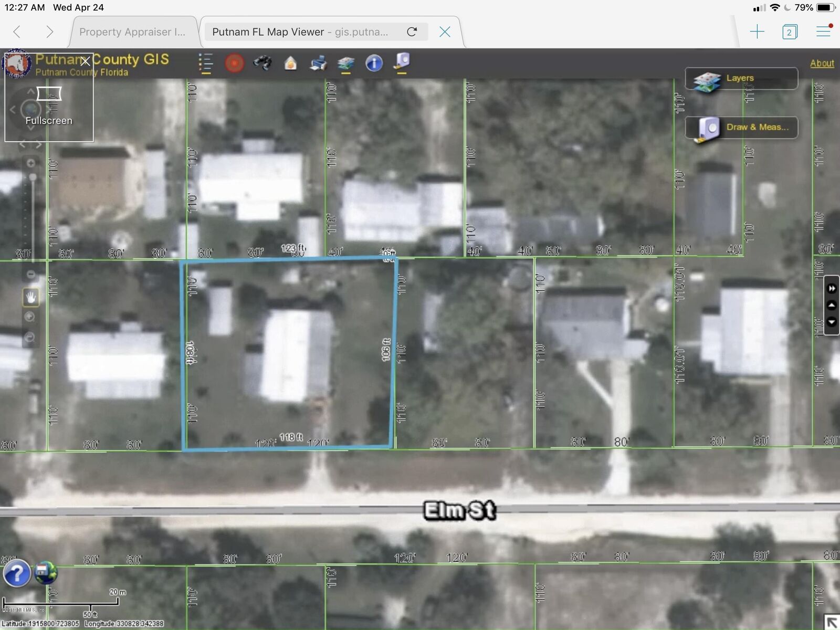Click the red target locate icon
Screen dimensions: 840x630
click(x=234, y=63)
